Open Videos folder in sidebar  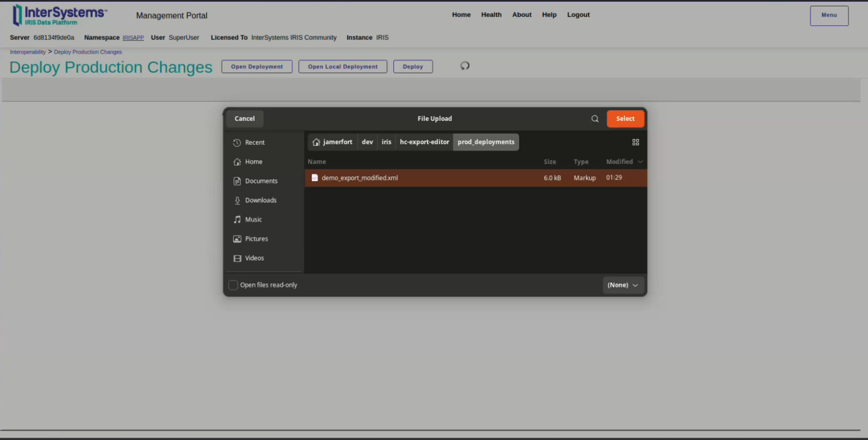(254, 258)
